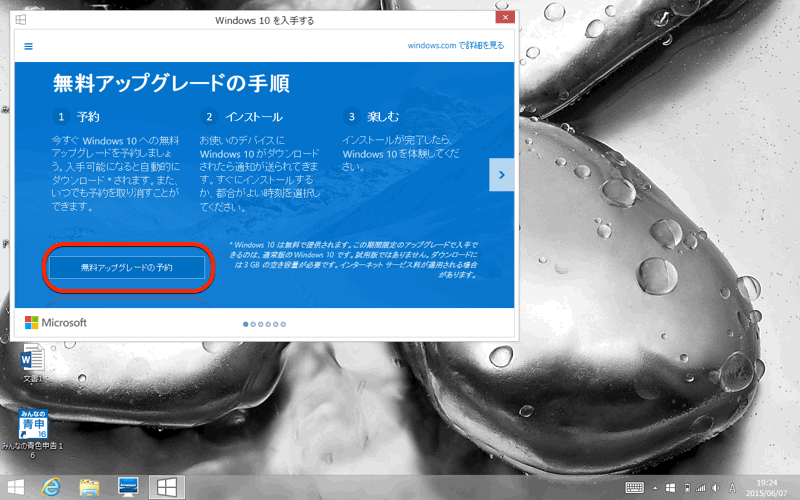Click the Microsoft logo in the footer

pos(56,323)
